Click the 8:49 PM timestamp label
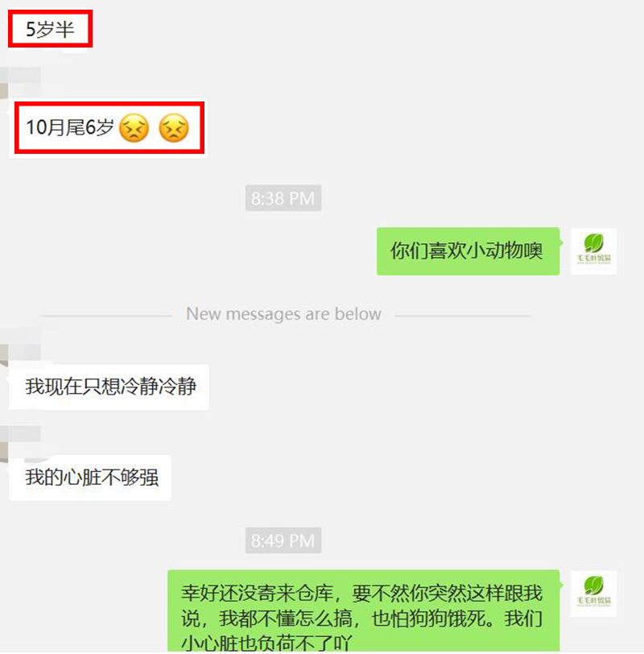This screenshot has width=644, height=654. coord(283,540)
